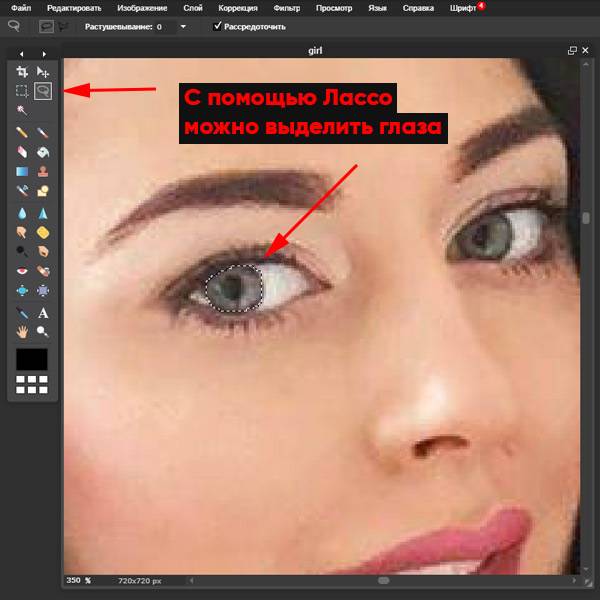The image size is (600, 600).
Task: Open the Фильтр menu
Action: (287, 8)
